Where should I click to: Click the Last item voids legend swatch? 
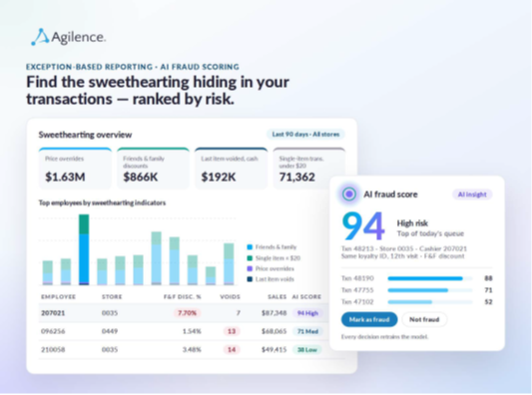click(250, 279)
